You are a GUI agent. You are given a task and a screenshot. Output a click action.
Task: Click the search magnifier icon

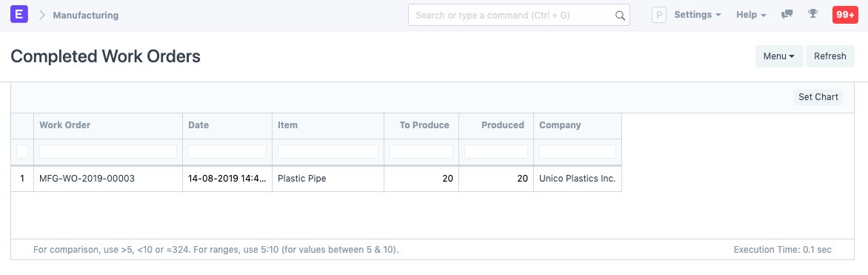[x=620, y=16]
